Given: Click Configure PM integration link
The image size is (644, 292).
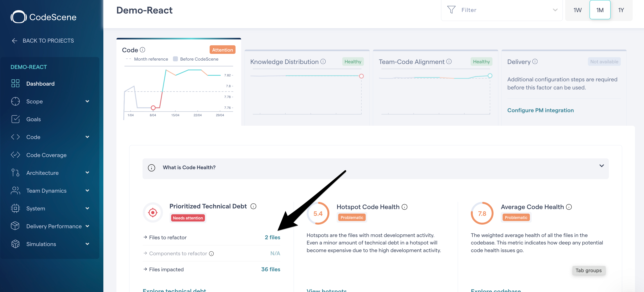Looking at the screenshot, I should click(x=540, y=110).
